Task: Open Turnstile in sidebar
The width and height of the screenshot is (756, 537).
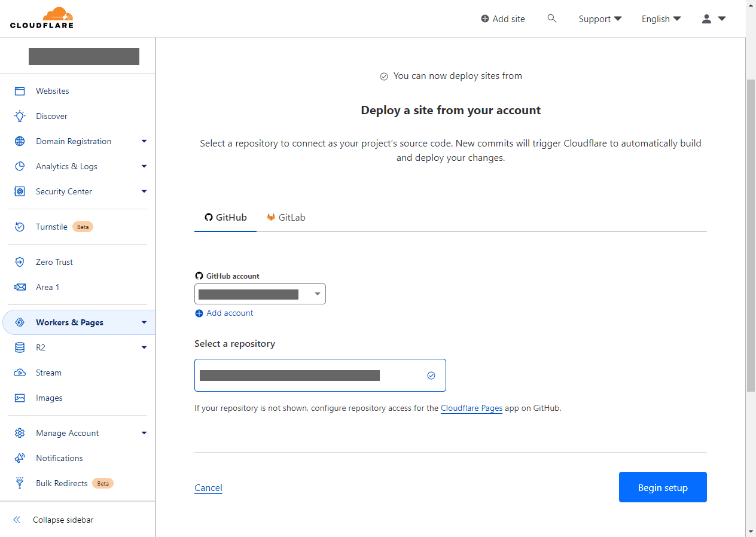Action: pos(51,227)
